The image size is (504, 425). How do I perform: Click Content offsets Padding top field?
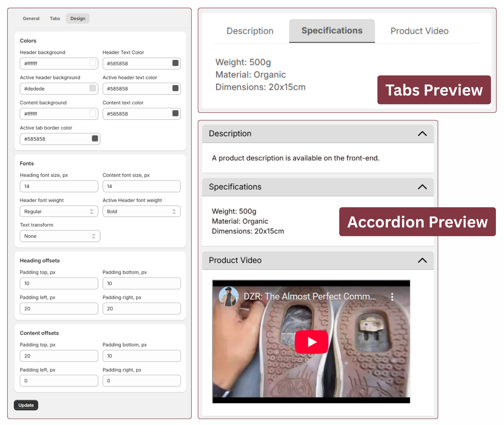point(59,356)
